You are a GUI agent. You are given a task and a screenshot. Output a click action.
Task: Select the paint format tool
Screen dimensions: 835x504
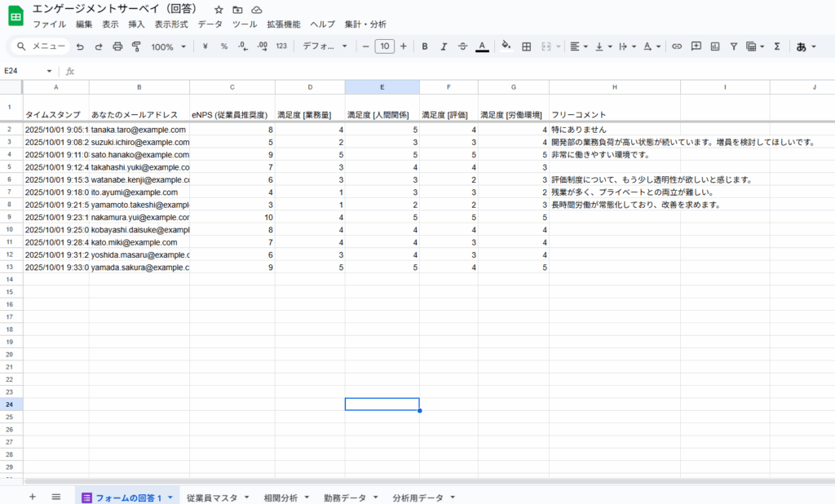[136, 46]
